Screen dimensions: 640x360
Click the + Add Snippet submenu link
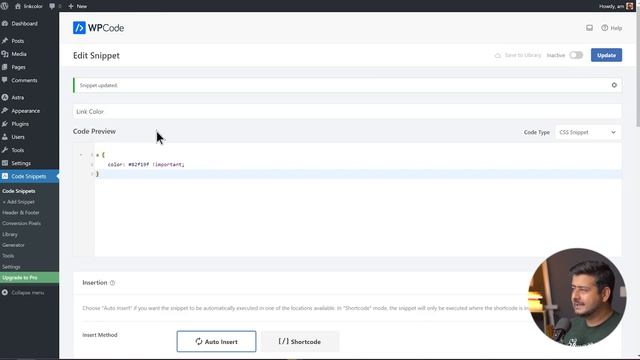point(18,202)
